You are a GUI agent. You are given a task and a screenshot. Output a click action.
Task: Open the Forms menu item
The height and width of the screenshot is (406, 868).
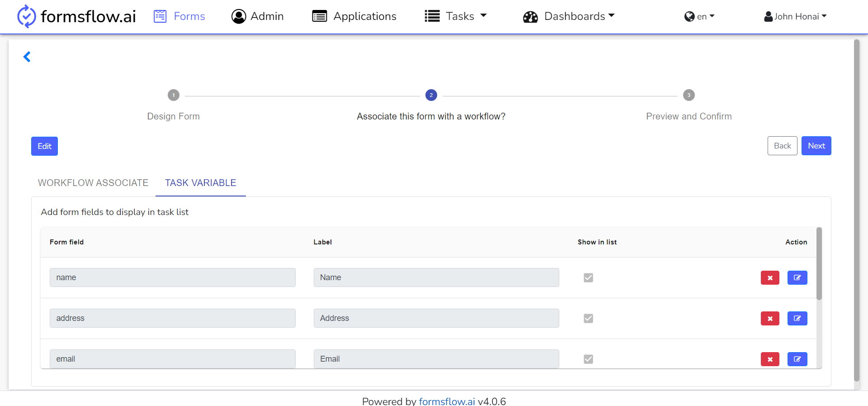179,16
